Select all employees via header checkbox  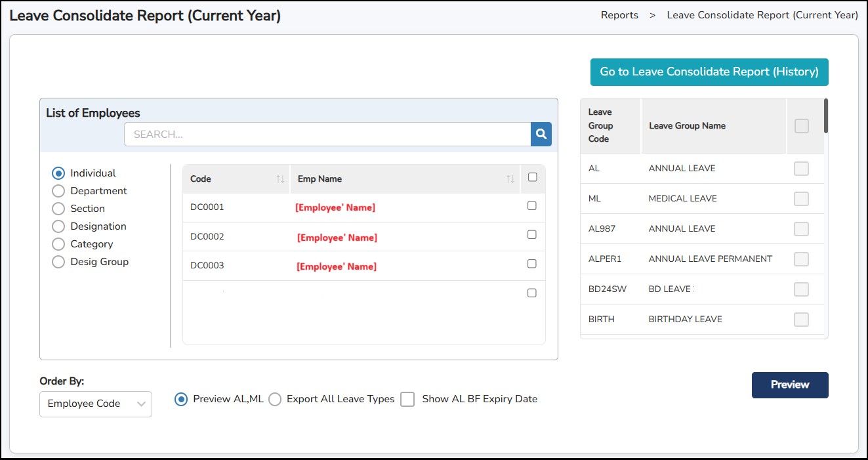[532, 177]
